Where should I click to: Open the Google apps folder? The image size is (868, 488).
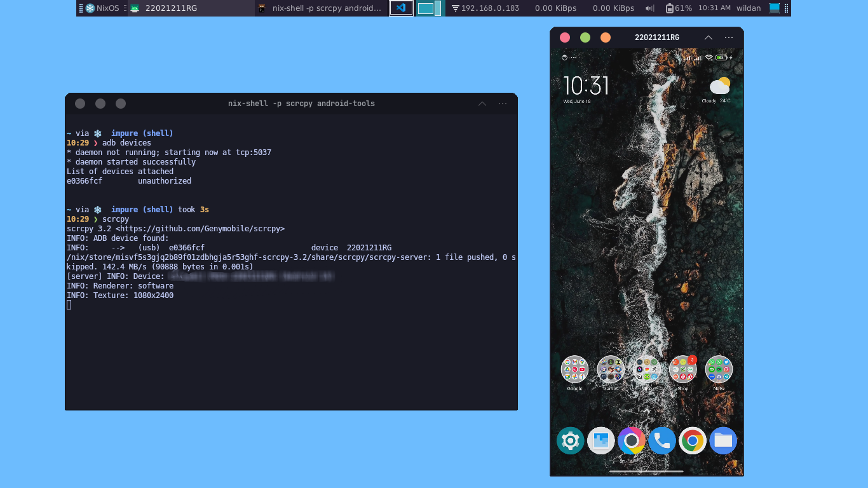coord(574,369)
